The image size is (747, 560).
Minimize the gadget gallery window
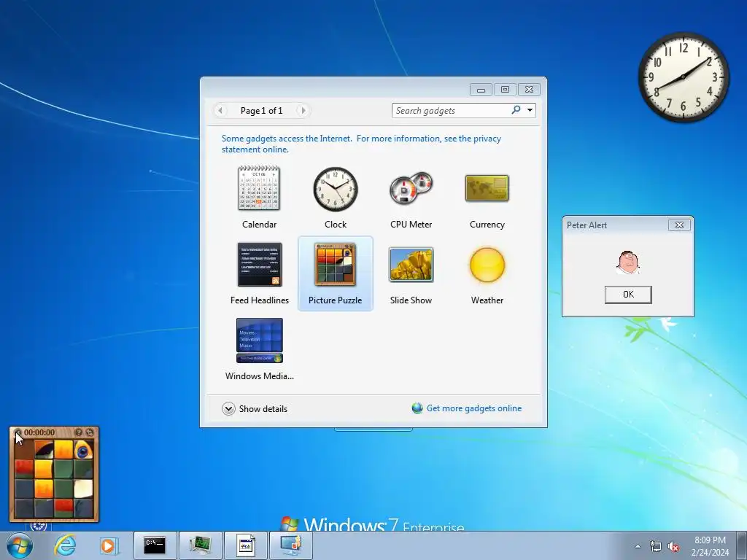pyautogui.click(x=481, y=90)
